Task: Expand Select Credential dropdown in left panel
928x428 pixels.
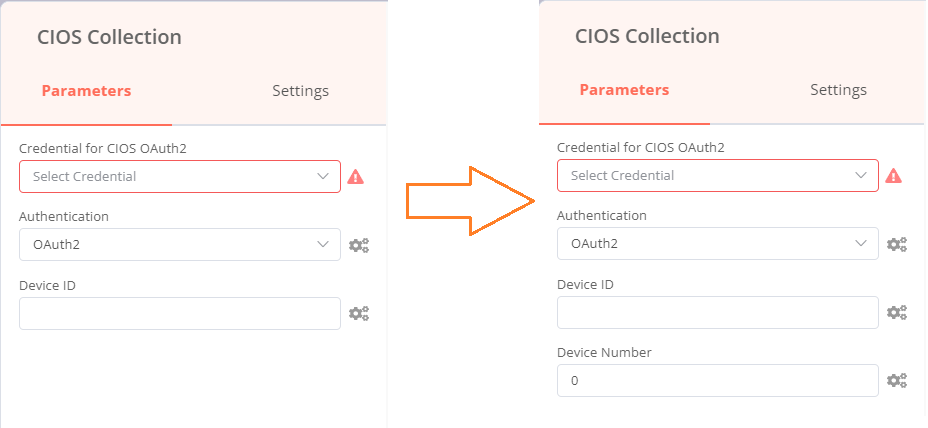Action: click(x=180, y=176)
